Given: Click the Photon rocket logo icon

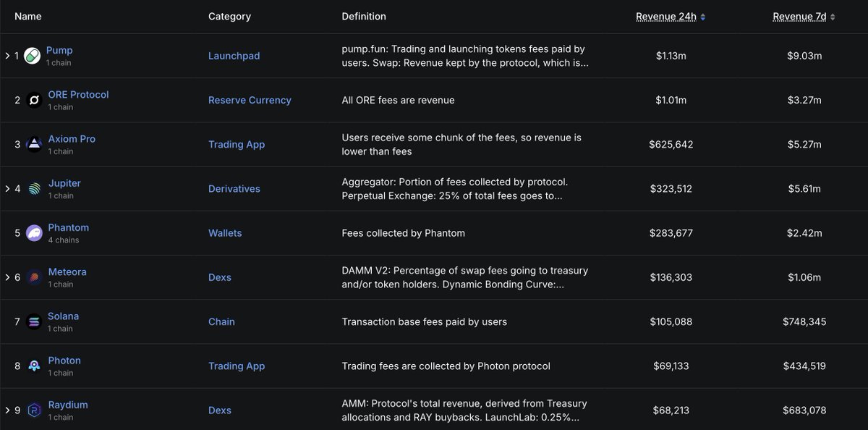Looking at the screenshot, I should (34, 366).
